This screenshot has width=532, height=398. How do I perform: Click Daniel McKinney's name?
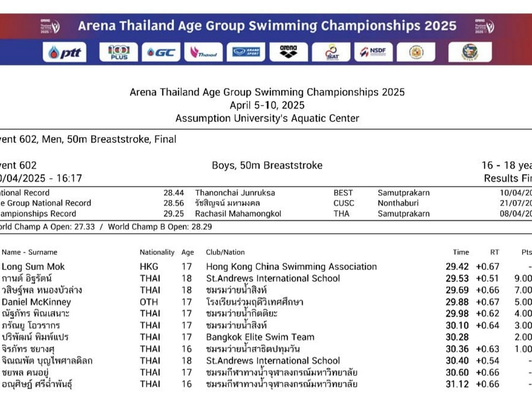click(x=36, y=302)
